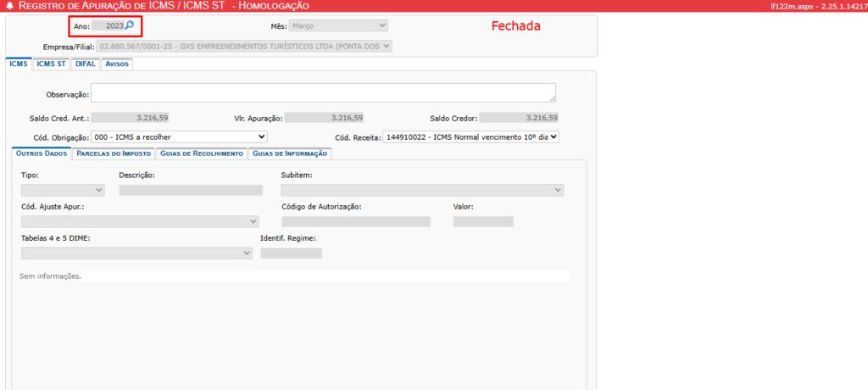868x390 pixels.
Task: Open the Parcelas do Imposto tab
Action: (113, 153)
